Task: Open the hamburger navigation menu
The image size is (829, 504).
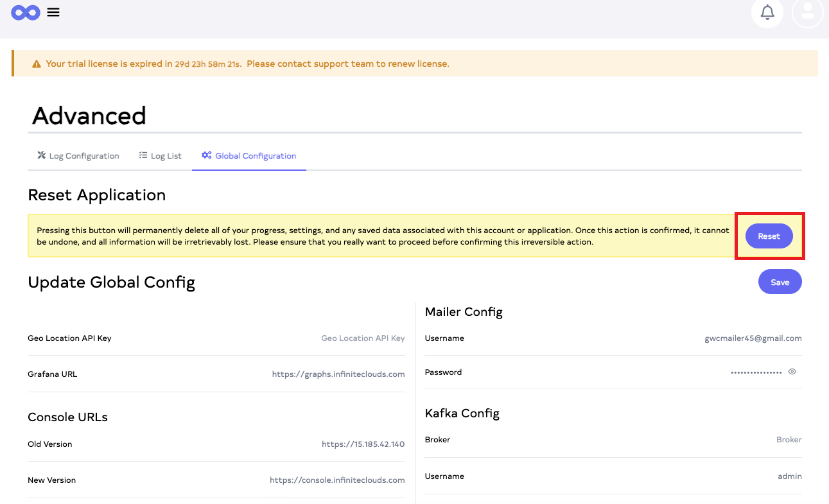Action: (x=53, y=12)
